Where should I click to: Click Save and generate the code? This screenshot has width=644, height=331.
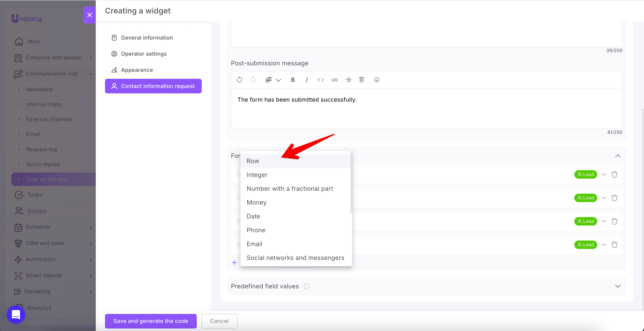pos(151,321)
